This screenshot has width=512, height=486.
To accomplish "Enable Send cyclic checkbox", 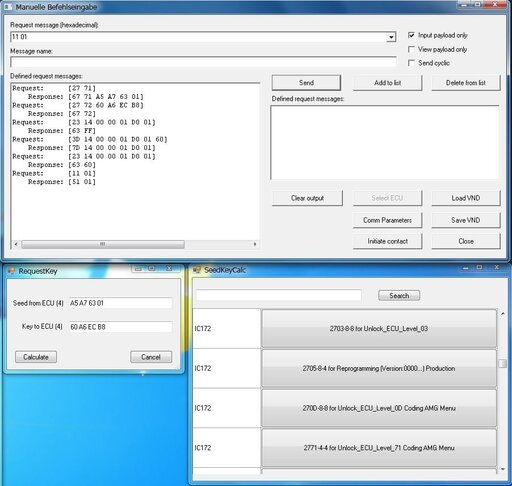I will coord(411,63).
